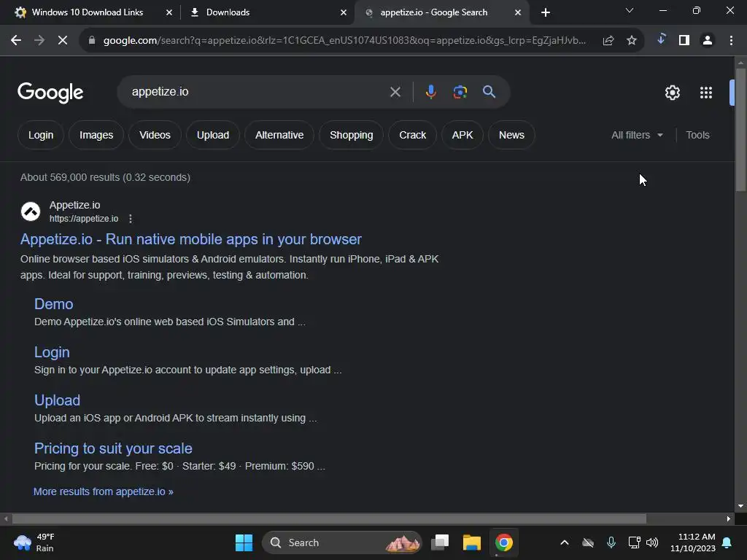The height and width of the screenshot is (560, 747).
Task: Open More results from appetize.io
Action: pyautogui.click(x=104, y=491)
